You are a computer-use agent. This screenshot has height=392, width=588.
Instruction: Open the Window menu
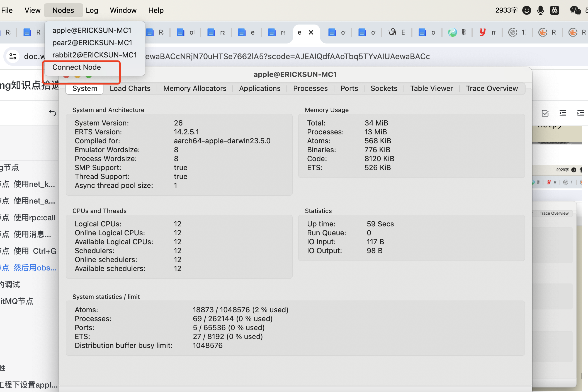pos(123,10)
